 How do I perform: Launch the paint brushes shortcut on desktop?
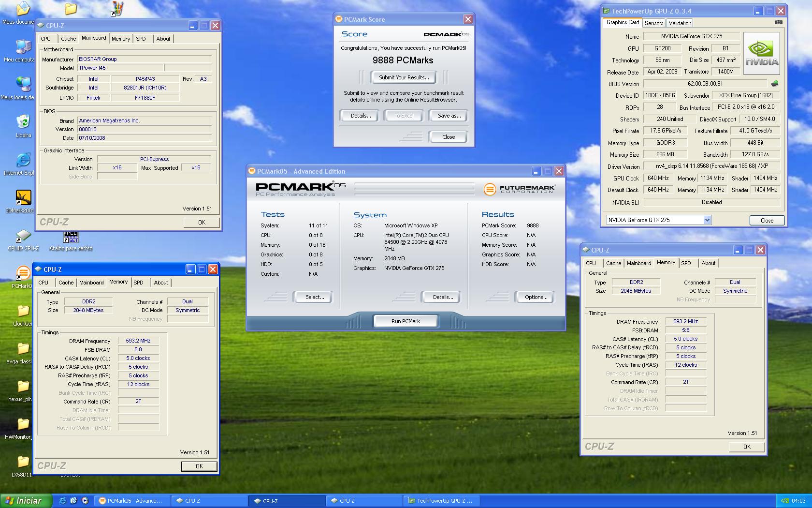[117, 8]
